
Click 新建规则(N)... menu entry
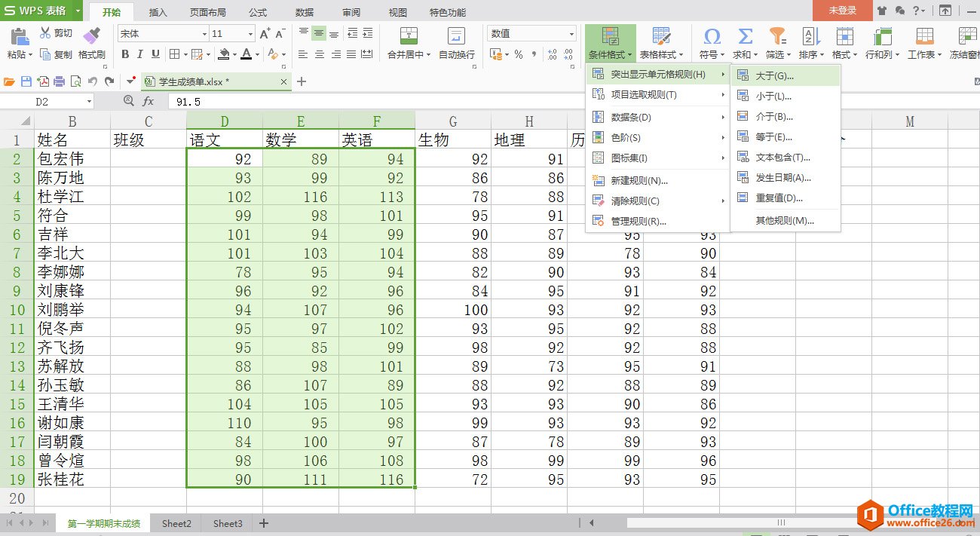point(658,180)
